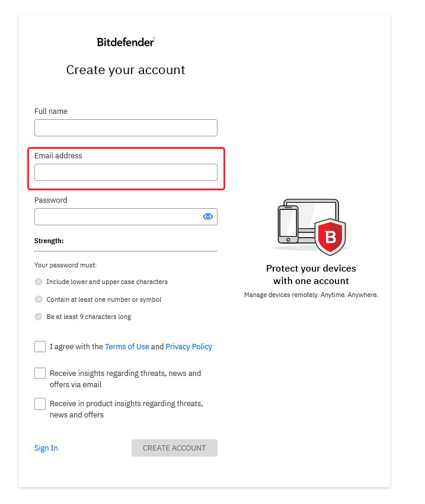Image resolution: width=425 pixels, height=504 pixels.
Task: Click 'Your password must:' text
Action: click(x=66, y=265)
